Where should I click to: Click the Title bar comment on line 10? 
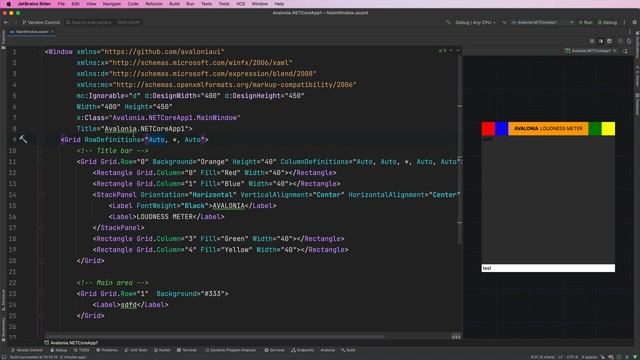pyautogui.click(x=112, y=151)
